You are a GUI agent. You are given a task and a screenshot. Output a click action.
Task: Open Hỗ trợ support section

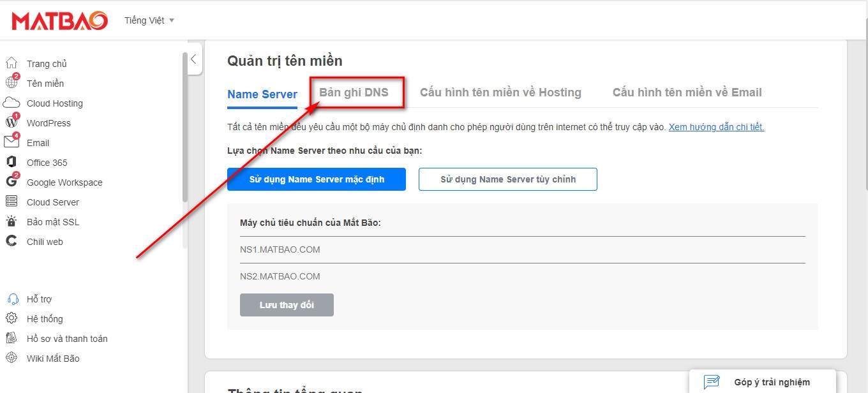pyautogui.click(x=38, y=299)
